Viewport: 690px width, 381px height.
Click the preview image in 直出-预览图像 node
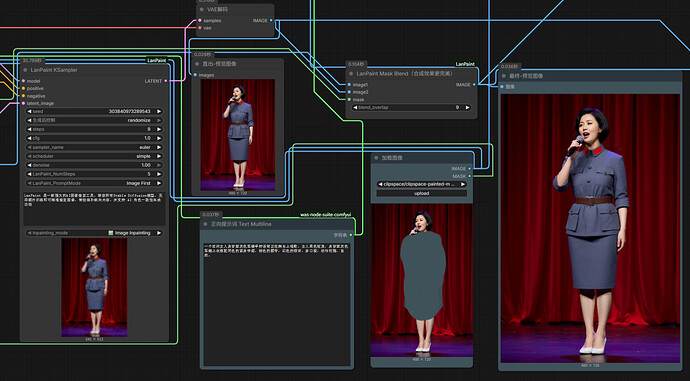238,135
